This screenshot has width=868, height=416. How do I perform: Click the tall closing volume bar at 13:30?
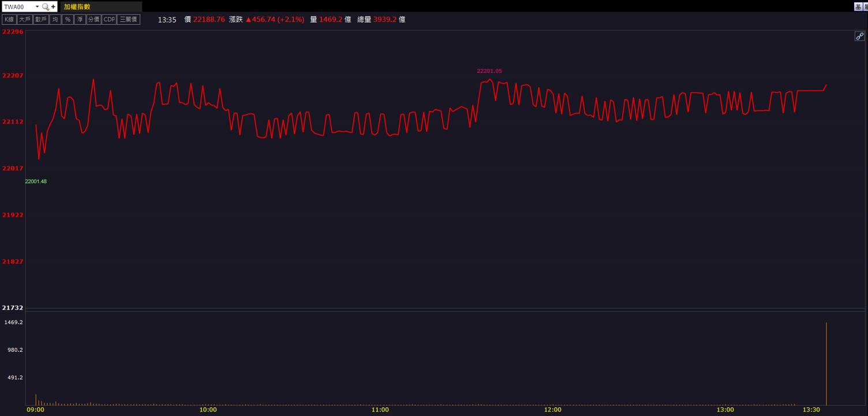[x=826, y=364]
